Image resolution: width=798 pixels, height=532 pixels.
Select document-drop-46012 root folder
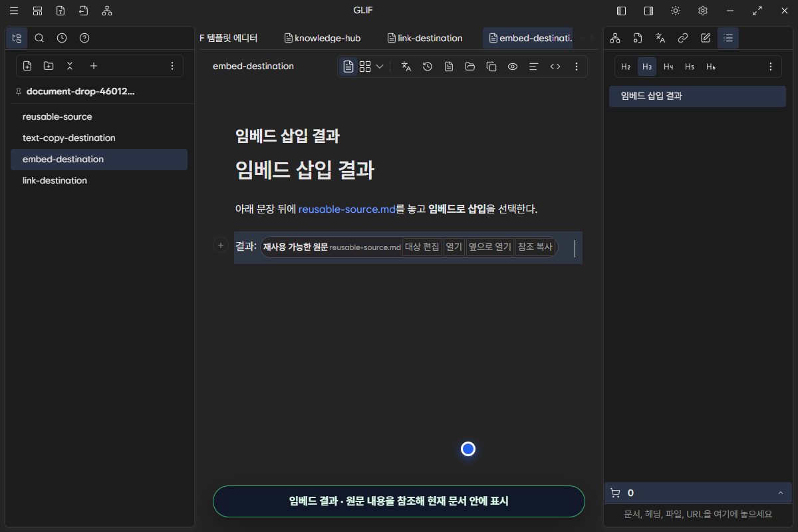[x=80, y=92]
